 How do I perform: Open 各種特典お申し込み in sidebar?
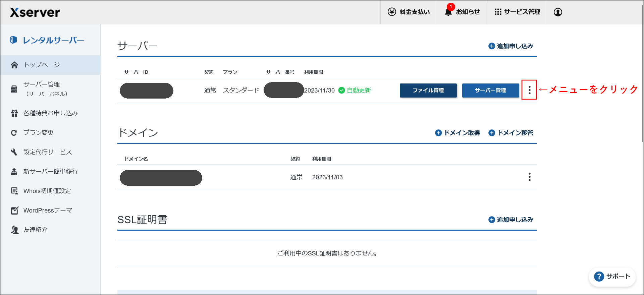(x=50, y=113)
